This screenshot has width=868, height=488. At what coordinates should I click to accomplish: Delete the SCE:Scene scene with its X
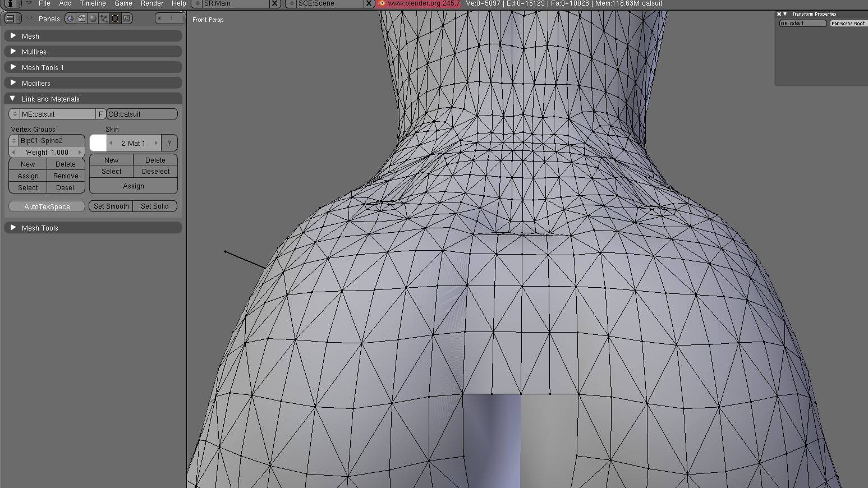369,3
